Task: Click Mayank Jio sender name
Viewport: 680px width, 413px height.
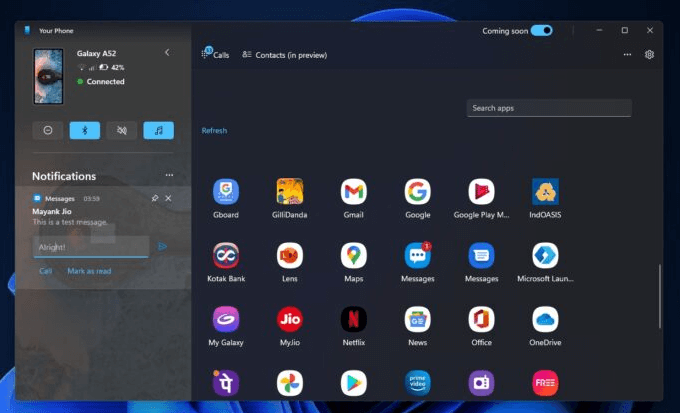Action: (x=52, y=211)
